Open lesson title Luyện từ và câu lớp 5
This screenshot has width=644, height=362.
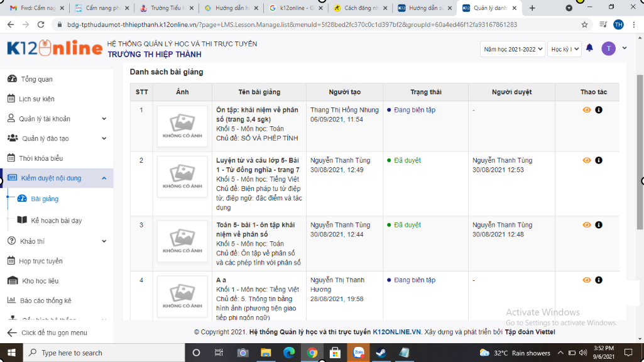pyautogui.click(x=258, y=165)
